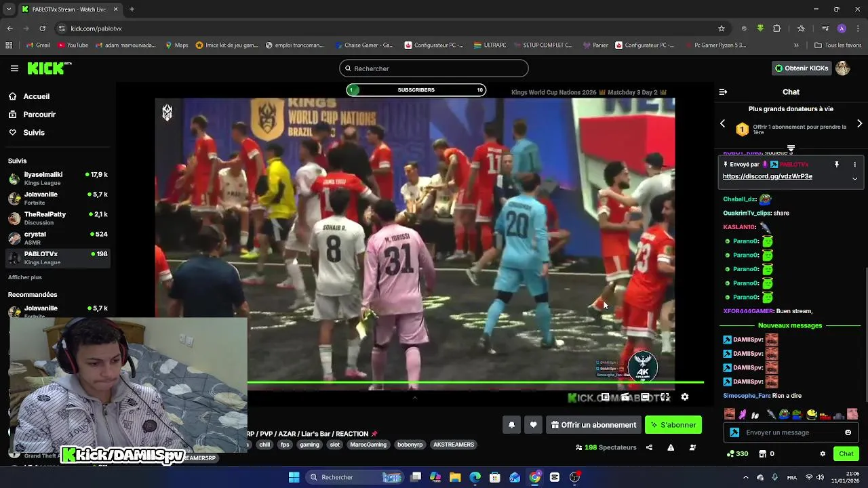Click the KICK logo
The image size is (868, 488).
(x=49, y=68)
